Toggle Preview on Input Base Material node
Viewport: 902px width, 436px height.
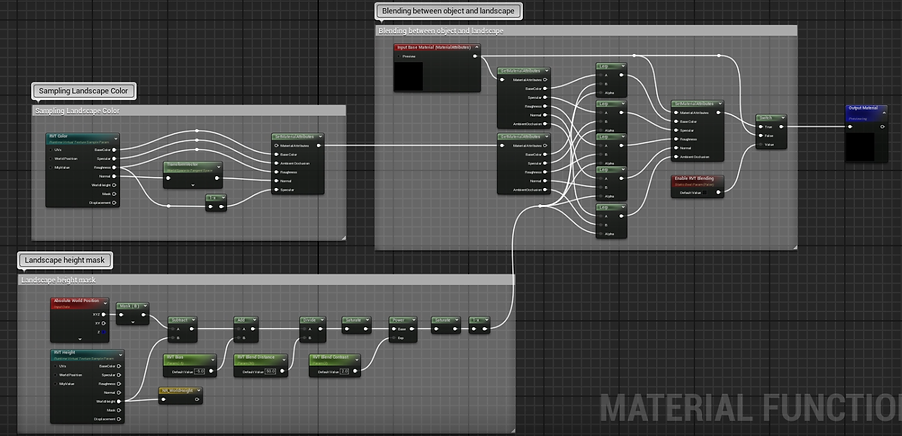pos(400,56)
